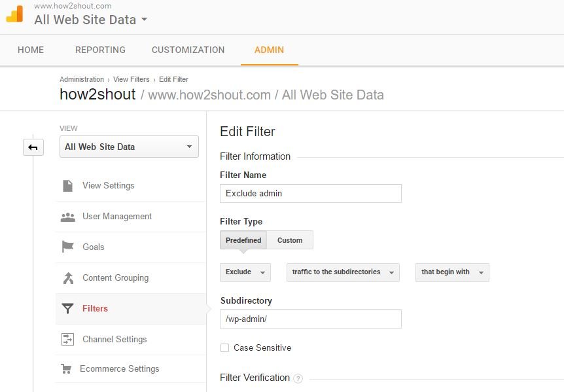
Task: Select the Filters funnel icon
Action: click(x=67, y=308)
